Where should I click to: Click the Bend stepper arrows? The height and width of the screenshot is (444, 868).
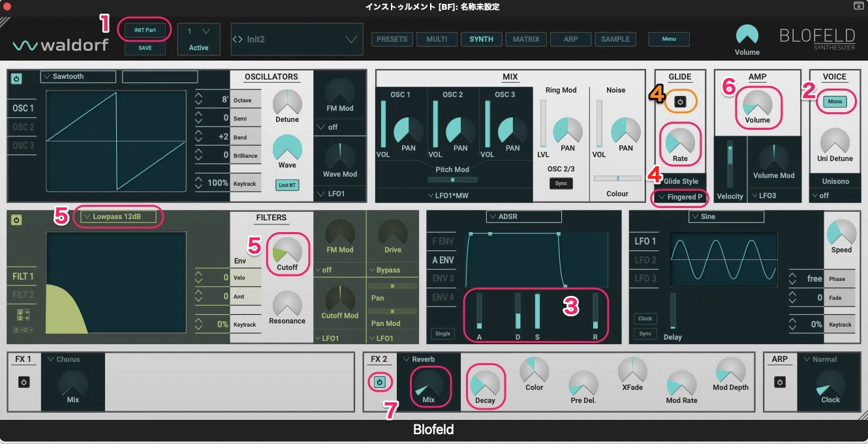[x=199, y=137]
